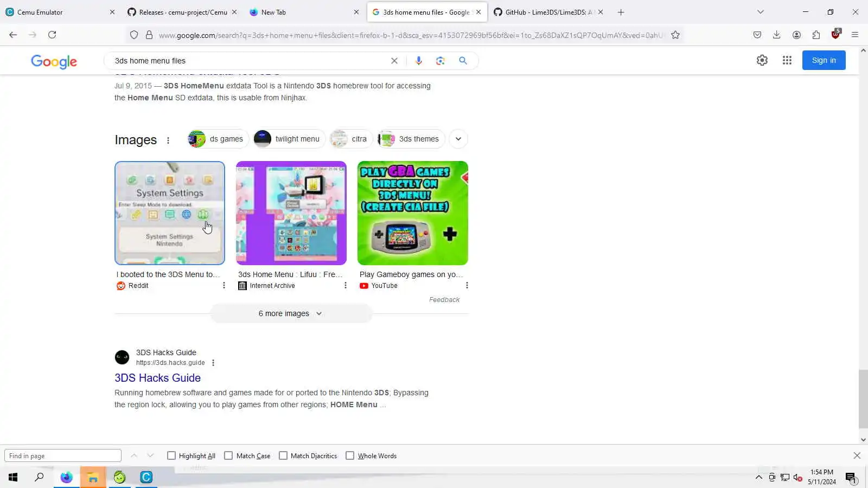868x488 pixels.
Task: Open the Firefox application menu
Action: click(855, 35)
